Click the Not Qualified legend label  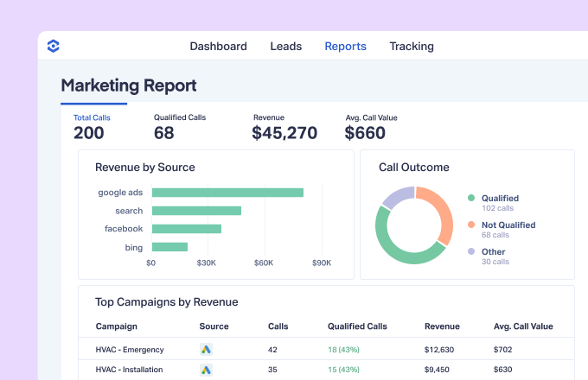(x=508, y=225)
